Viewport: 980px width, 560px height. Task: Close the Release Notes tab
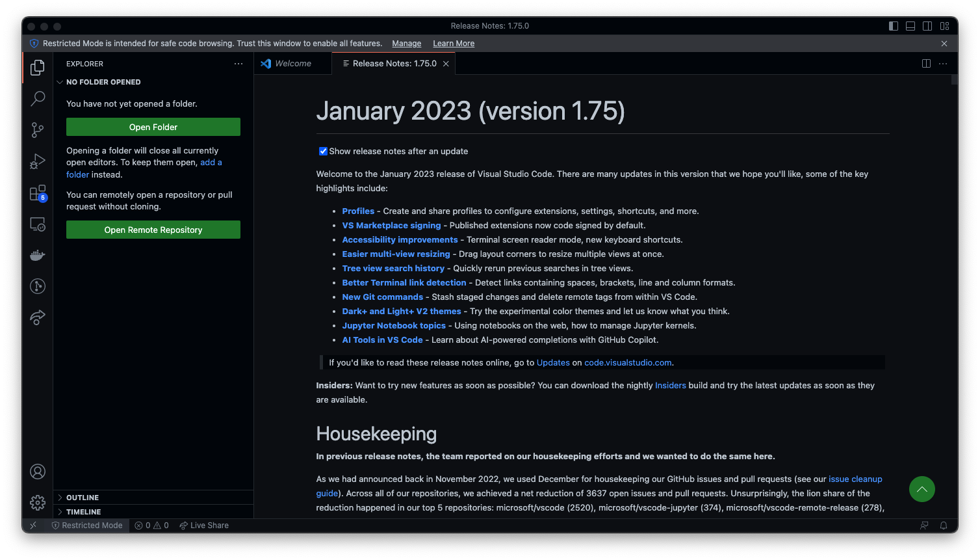pyautogui.click(x=446, y=64)
